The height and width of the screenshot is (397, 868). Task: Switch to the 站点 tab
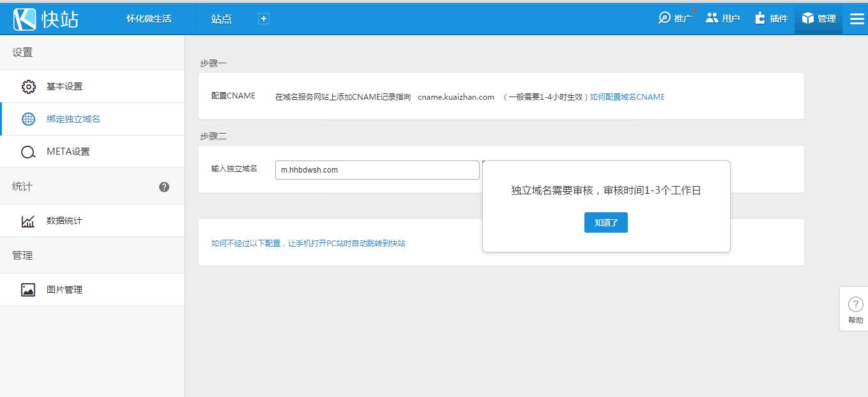click(x=221, y=19)
